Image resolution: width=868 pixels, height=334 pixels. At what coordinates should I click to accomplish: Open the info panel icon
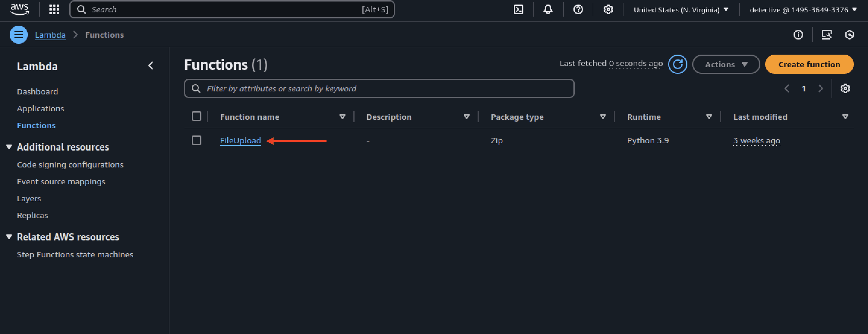tap(798, 35)
